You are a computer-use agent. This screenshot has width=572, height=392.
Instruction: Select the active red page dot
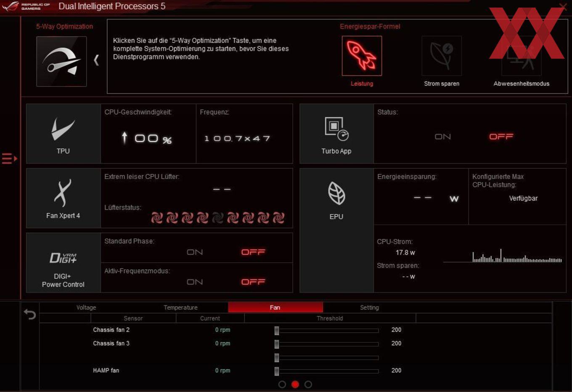pos(295,384)
